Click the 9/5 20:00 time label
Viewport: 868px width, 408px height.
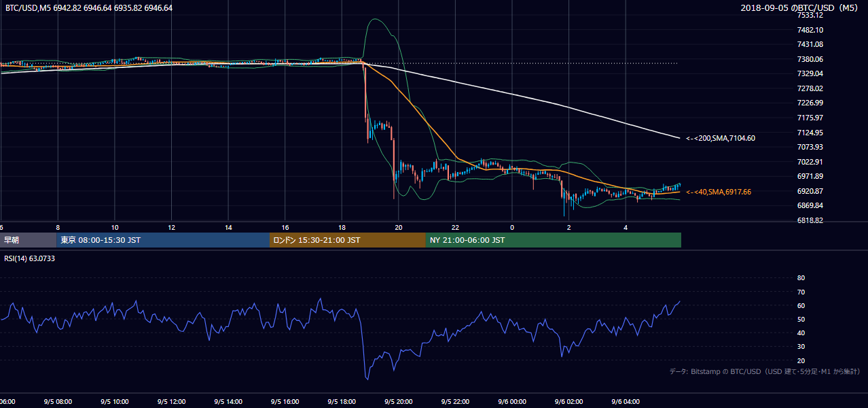[399, 402]
